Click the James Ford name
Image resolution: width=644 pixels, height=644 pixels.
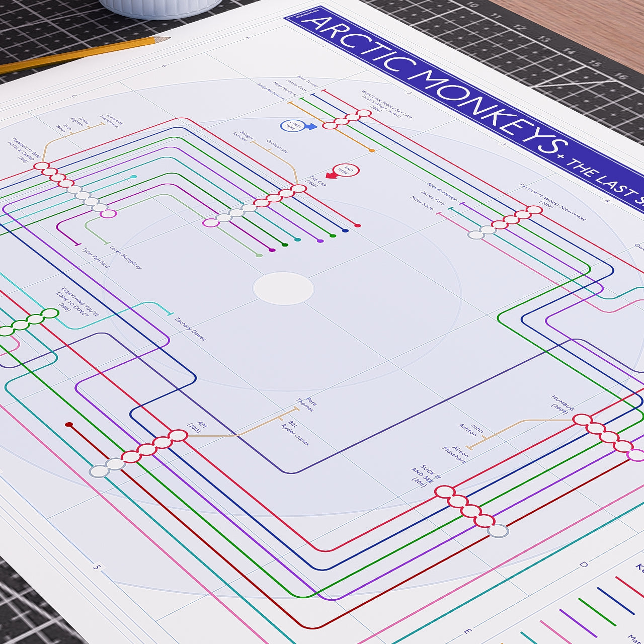coord(433,198)
